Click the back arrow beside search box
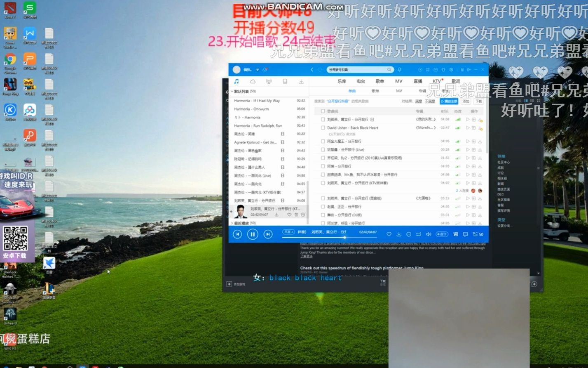Screen dimensions: 588x368 click(312, 69)
